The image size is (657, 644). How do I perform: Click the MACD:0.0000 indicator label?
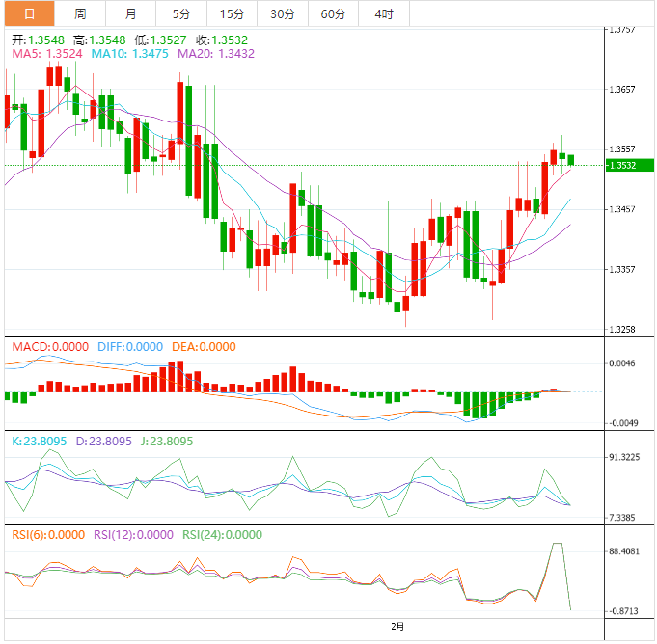[x=50, y=347]
